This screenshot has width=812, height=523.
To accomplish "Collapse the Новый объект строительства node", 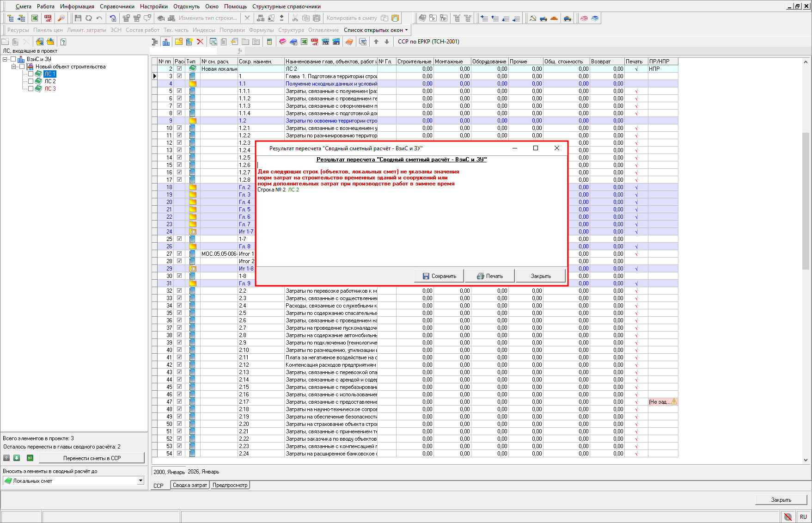I will pyautogui.click(x=14, y=67).
